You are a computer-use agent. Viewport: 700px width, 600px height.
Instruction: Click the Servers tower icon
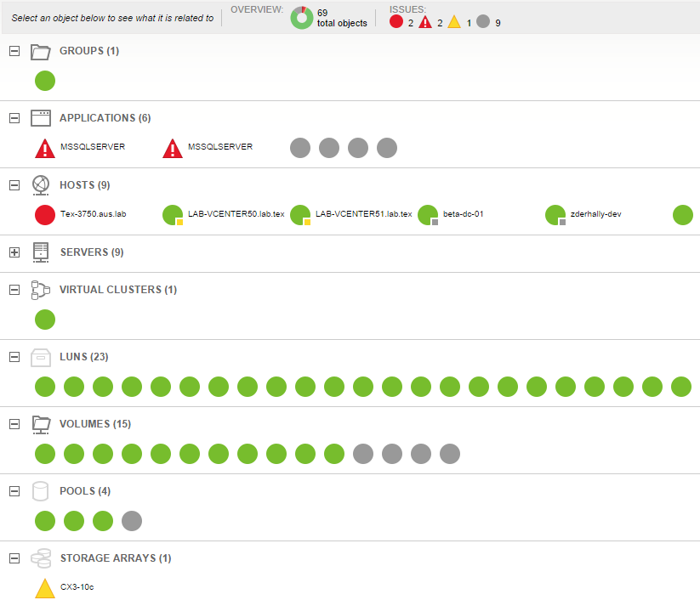[41, 252]
